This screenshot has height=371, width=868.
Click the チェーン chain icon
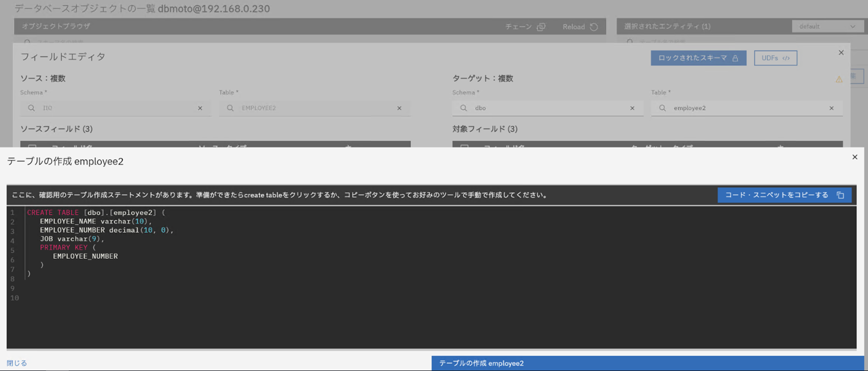(541, 27)
